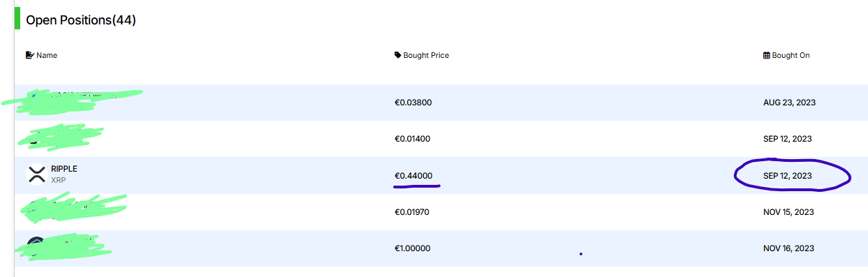868x277 pixels.
Task: Click the Ripple XRP coin logo
Action: tap(37, 174)
